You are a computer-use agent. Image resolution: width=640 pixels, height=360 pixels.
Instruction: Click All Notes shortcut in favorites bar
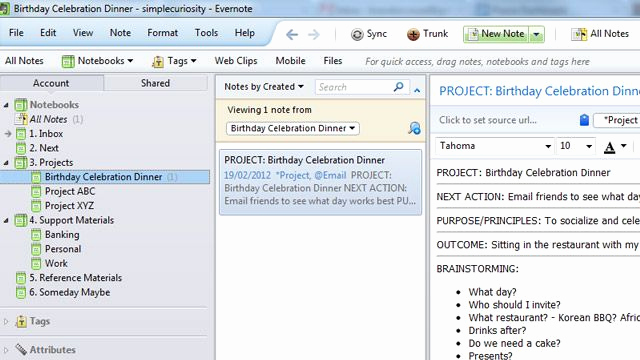point(24,61)
